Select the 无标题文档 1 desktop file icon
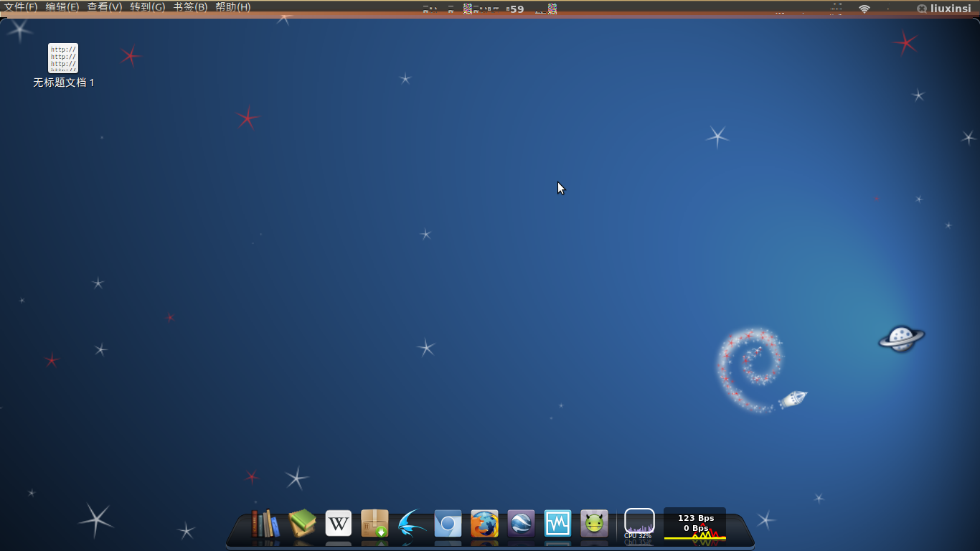980x551 pixels. (x=63, y=65)
